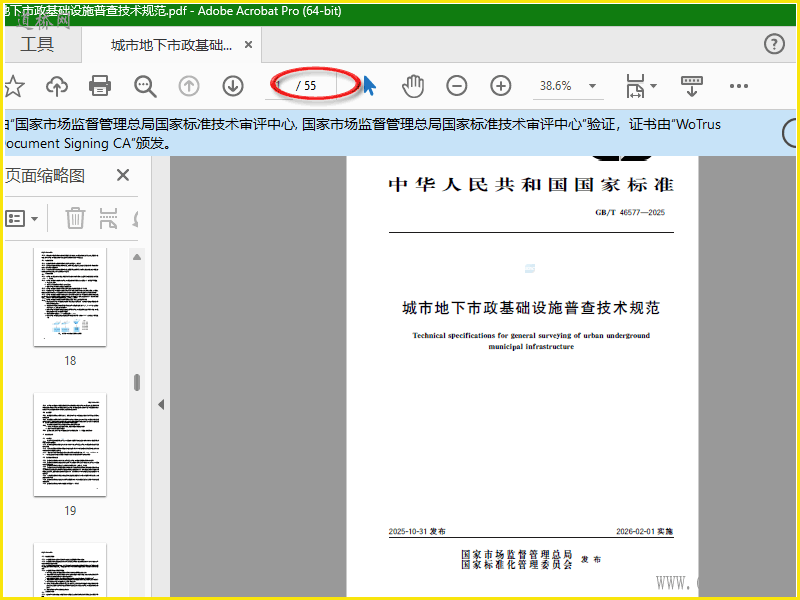Click the heading 中华人民共和国国家标准
The height and width of the screenshot is (600, 800).
531,184
